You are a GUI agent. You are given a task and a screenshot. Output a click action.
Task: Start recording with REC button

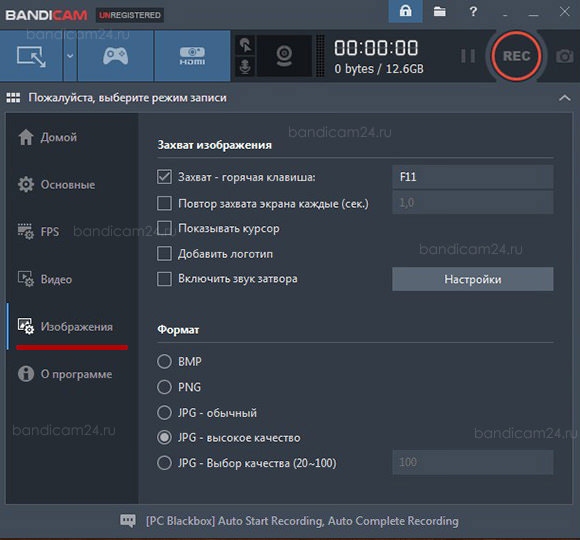click(516, 56)
